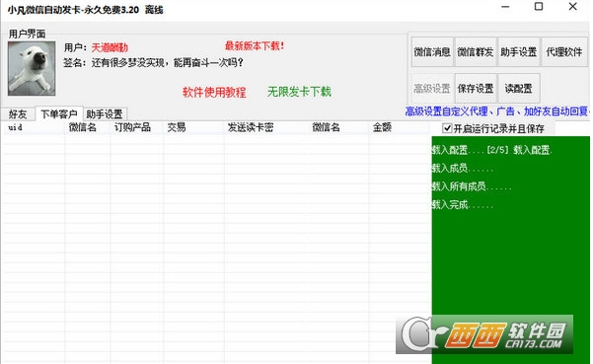Toggle the 开启运行记录并且保存 checkbox
Viewport: 593px width, 364px height.
(447, 128)
